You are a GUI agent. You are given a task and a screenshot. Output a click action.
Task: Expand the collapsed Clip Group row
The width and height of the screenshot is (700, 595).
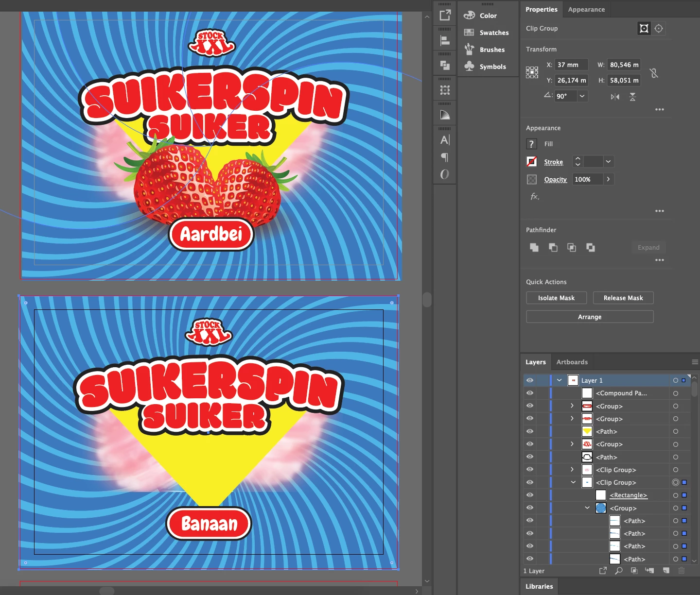pyautogui.click(x=572, y=470)
